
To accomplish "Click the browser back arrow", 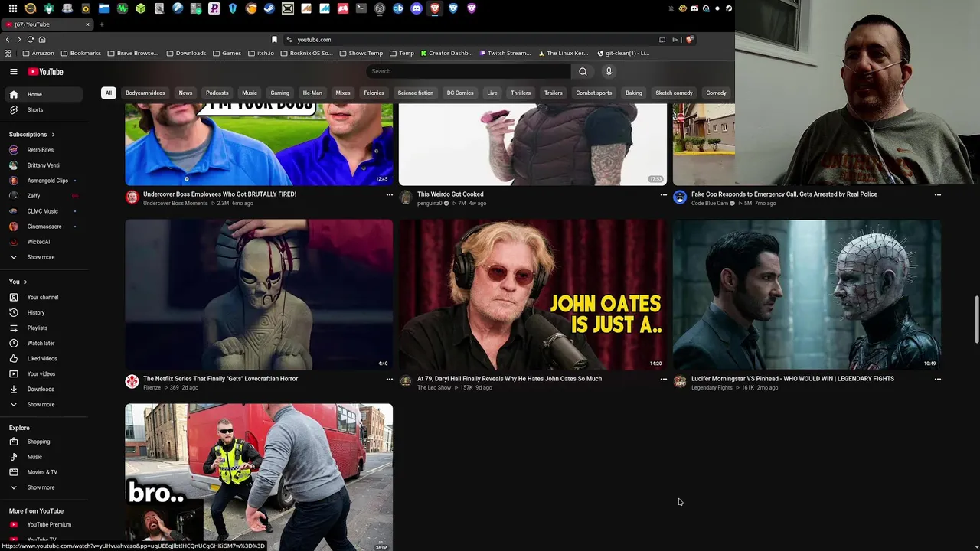I will pos(8,39).
